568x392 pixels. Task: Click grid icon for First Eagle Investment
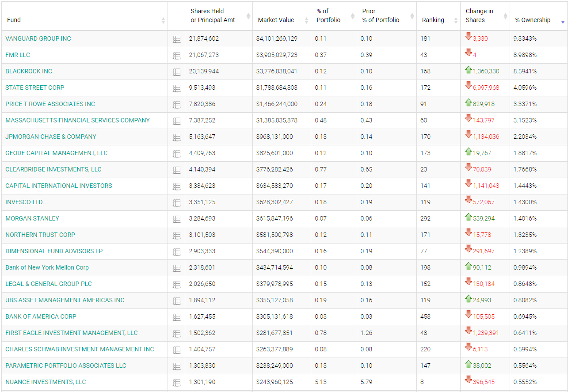(177, 334)
